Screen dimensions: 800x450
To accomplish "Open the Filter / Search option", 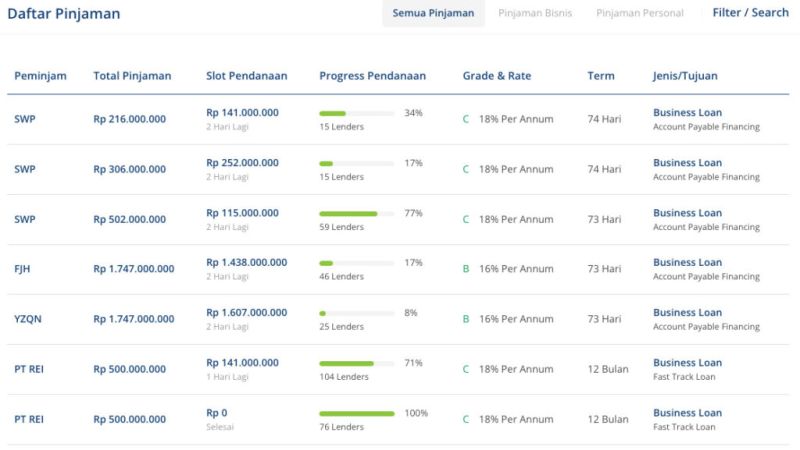I will click(751, 13).
